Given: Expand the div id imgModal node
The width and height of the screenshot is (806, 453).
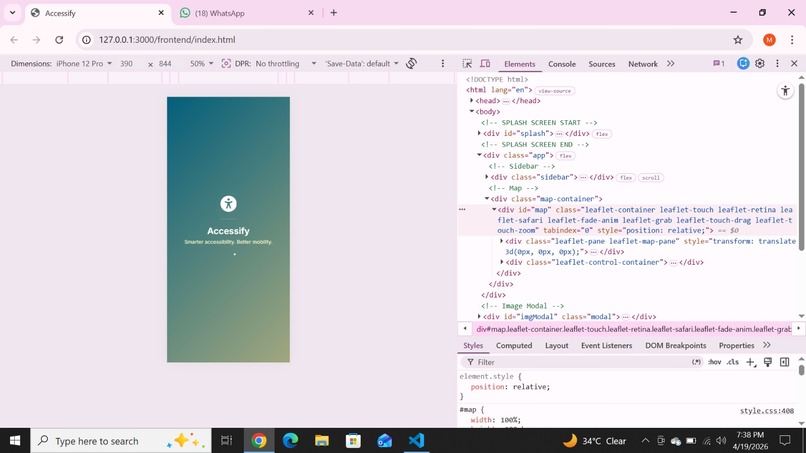Looking at the screenshot, I should pos(479,317).
